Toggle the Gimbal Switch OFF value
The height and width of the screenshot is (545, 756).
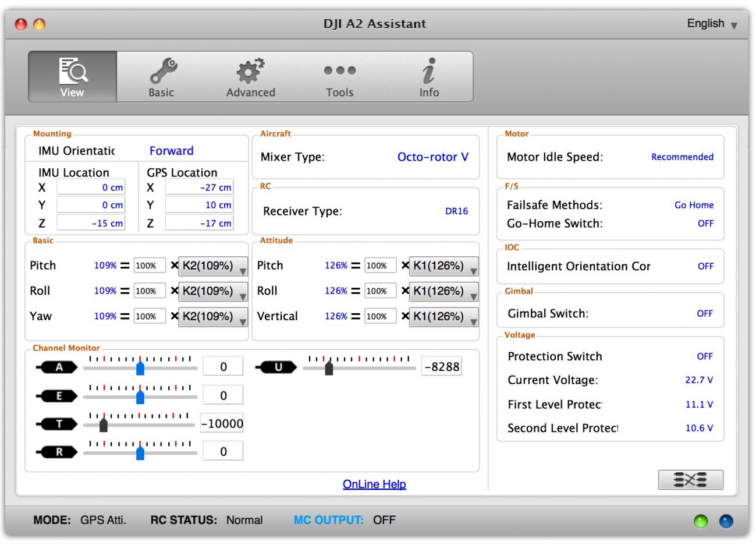click(x=704, y=314)
